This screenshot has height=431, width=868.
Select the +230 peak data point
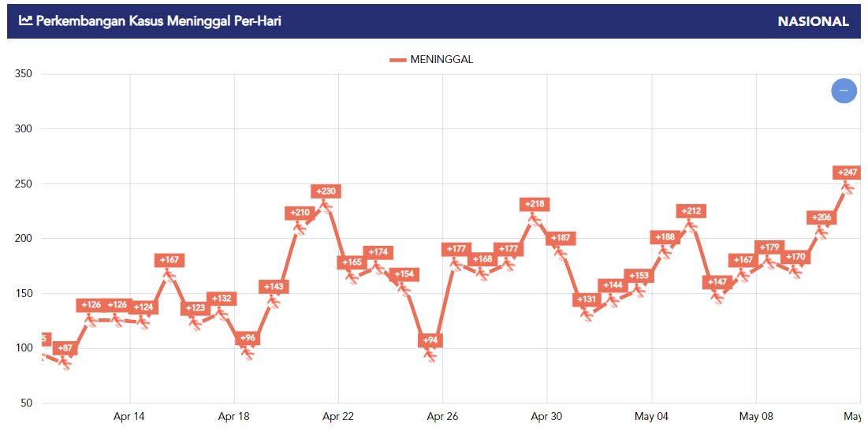pos(326,206)
